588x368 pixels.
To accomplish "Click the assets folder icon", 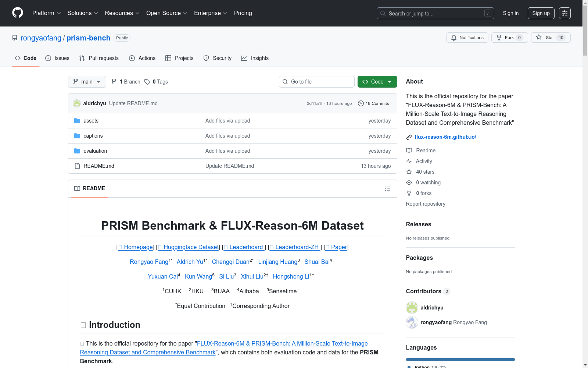I will tap(77, 121).
